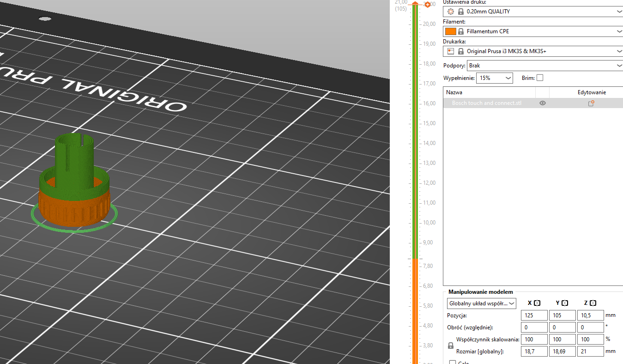Click the printer icon beside Original Prusa i3
The image size is (623, 364).
click(x=451, y=51)
